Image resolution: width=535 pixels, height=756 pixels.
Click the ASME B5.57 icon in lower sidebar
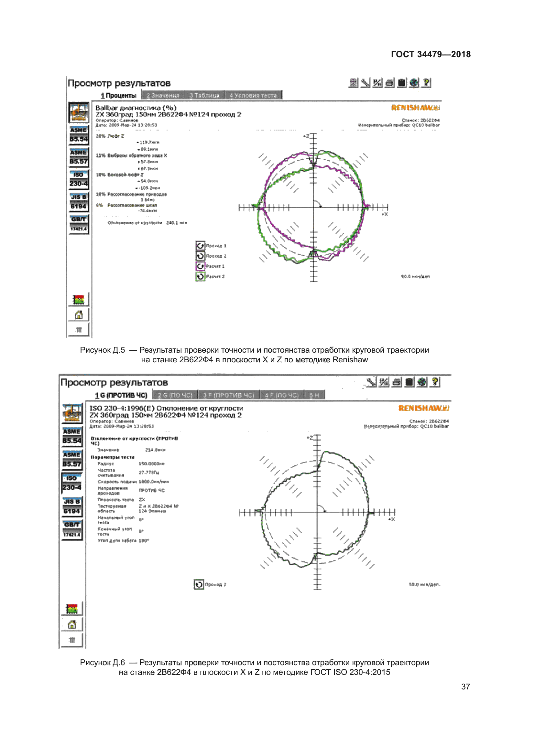(72, 460)
